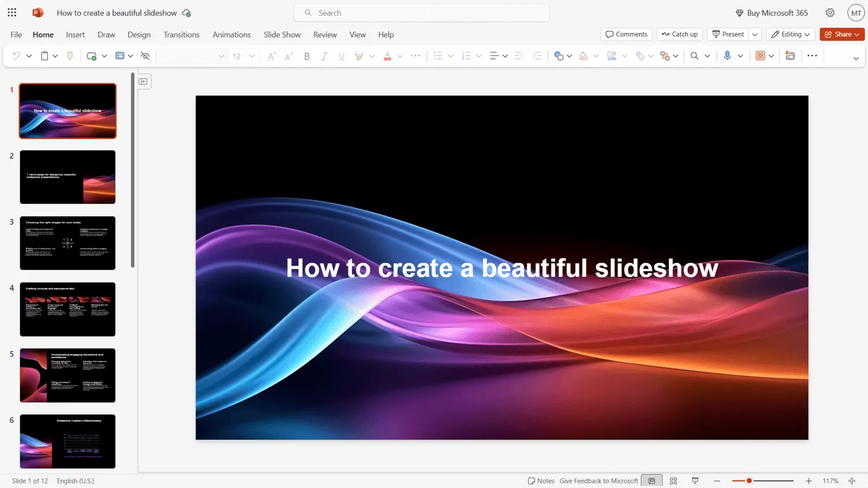The image size is (868, 488).
Task: Click the Italic formatting icon
Action: click(x=325, y=56)
